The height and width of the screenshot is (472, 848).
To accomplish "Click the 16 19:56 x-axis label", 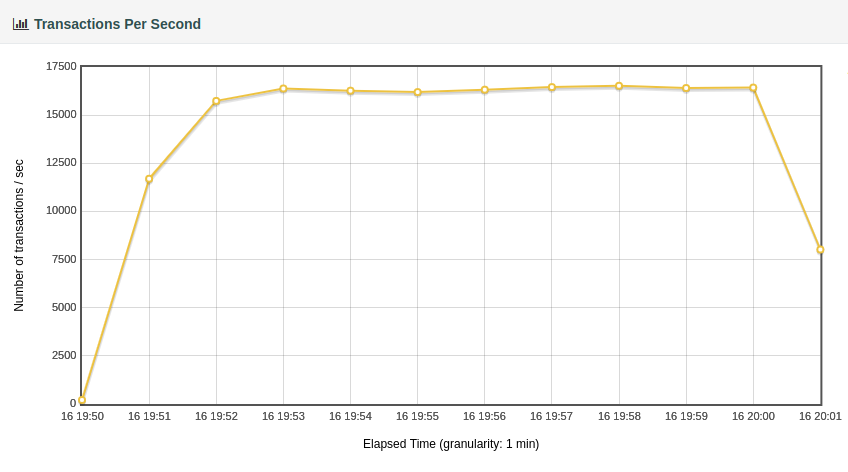I will click(x=485, y=416).
